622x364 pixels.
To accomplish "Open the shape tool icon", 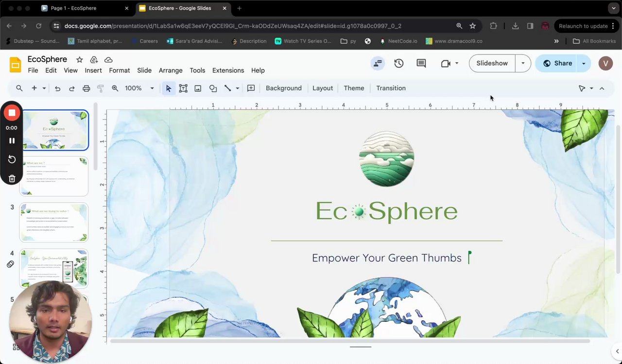I will click(213, 88).
